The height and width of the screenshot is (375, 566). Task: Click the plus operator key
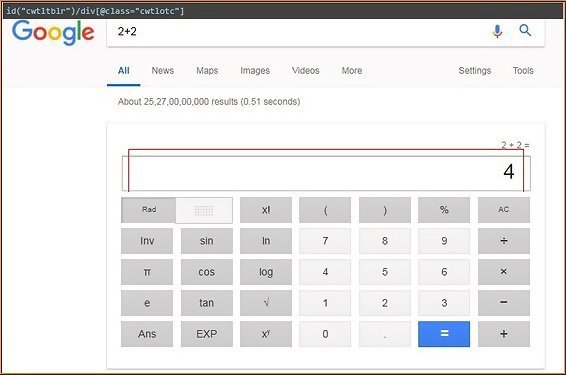tap(504, 334)
